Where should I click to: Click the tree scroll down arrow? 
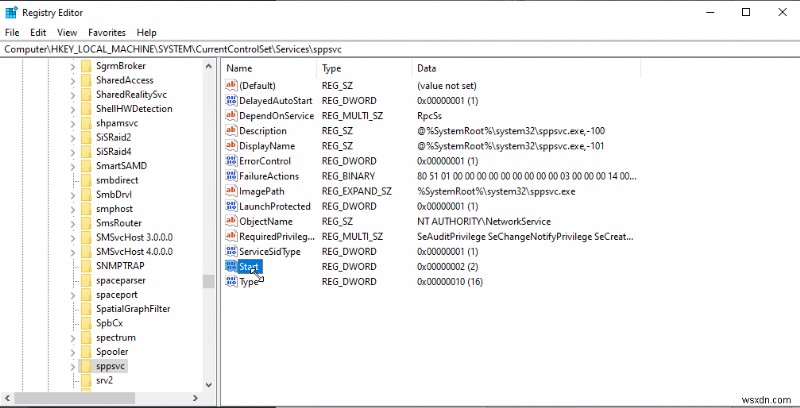[208, 385]
